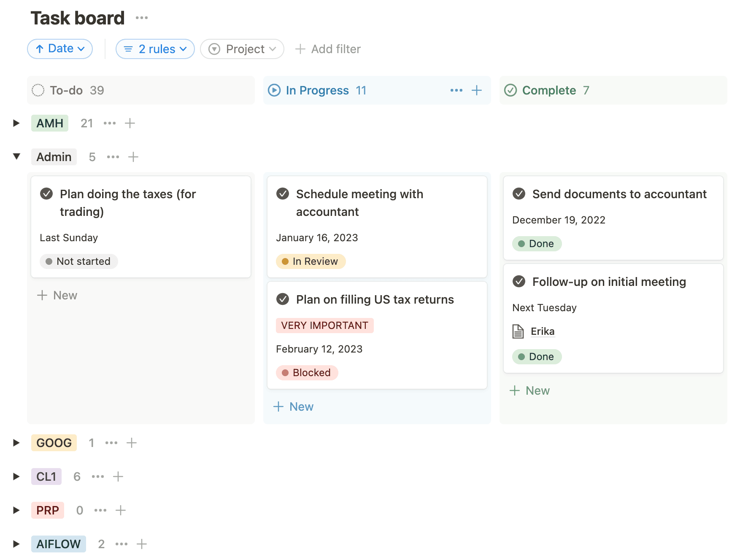740x560 pixels.
Task: Open the Date sort dropdown
Action: [x=60, y=49]
